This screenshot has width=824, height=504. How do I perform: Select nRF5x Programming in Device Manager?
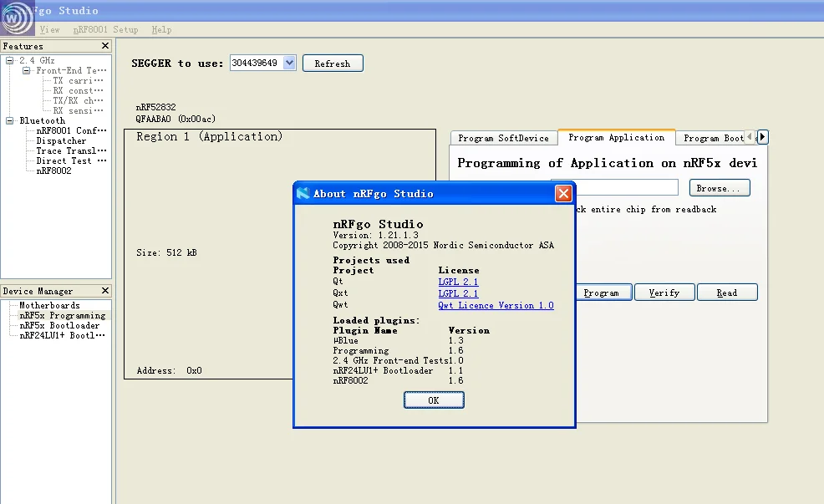[x=63, y=315]
